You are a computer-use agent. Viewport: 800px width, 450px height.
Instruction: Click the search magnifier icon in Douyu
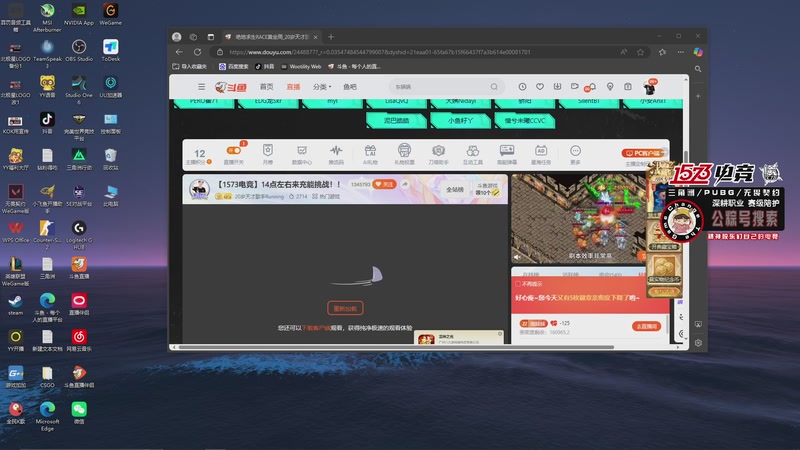click(x=494, y=87)
